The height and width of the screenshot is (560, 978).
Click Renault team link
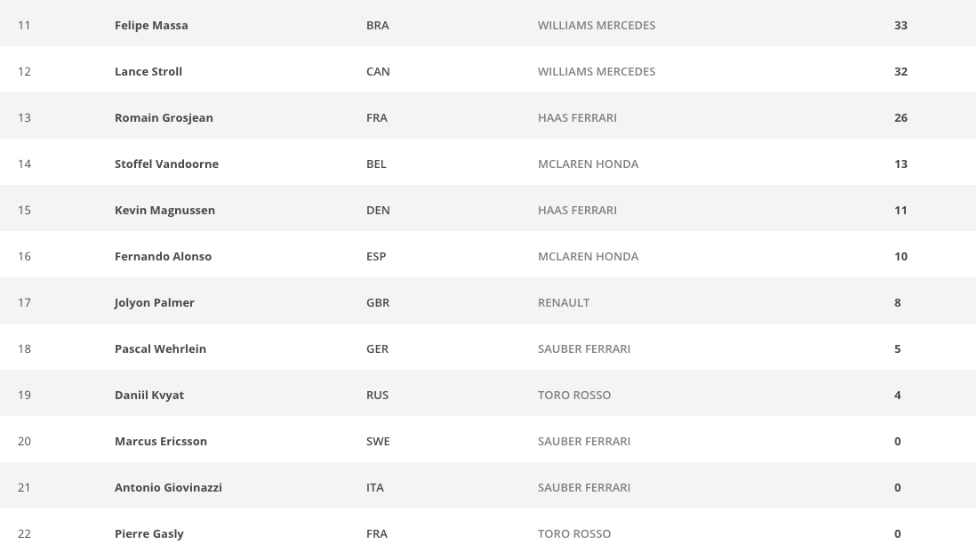564,302
